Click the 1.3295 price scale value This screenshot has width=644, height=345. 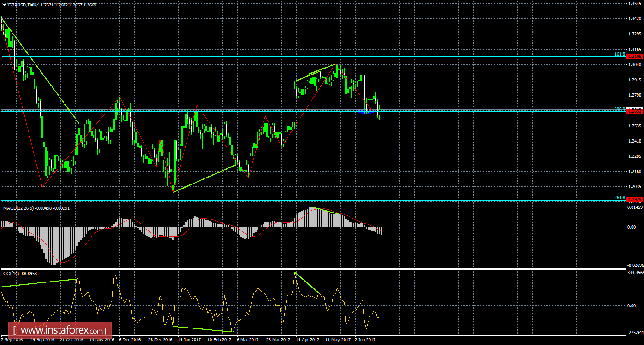pos(635,34)
